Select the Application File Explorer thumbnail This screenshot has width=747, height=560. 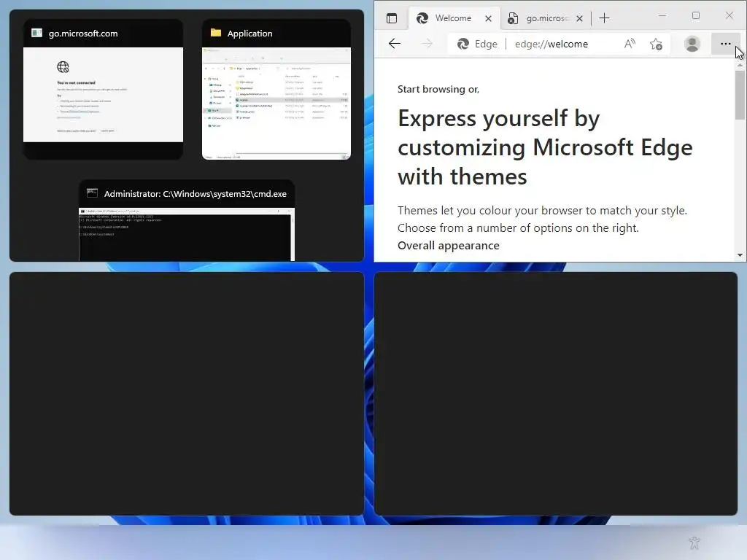276,90
